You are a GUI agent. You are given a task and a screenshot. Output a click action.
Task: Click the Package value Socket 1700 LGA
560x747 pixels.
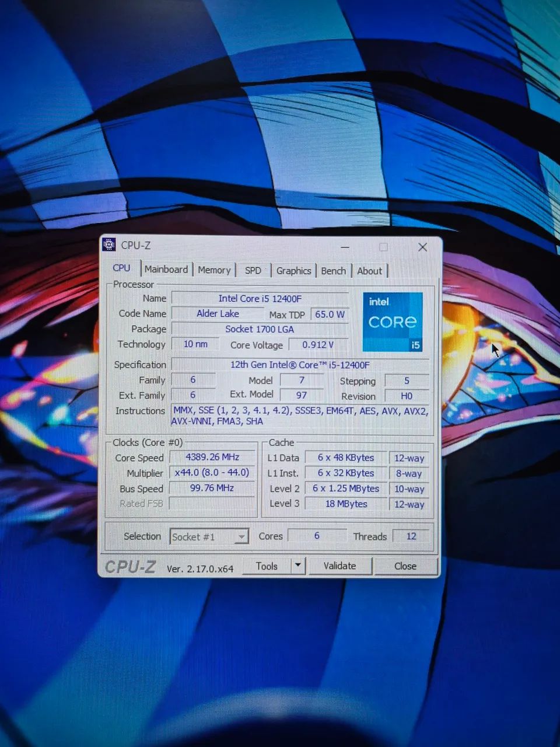click(260, 329)
